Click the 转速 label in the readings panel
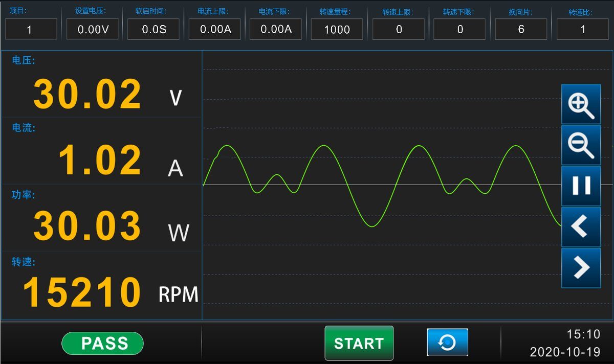The image size is (614, 364). (24, 262)
